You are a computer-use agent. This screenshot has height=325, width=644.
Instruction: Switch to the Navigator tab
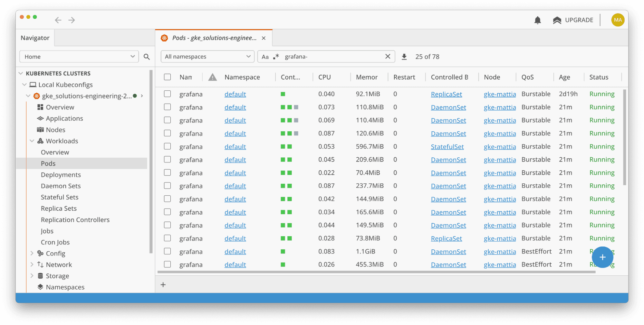pos(35,38)
